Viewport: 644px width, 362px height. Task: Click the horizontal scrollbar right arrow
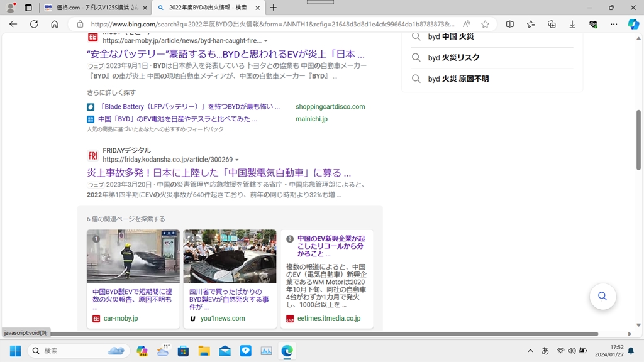pyautogui.click(x=630, y=334)
